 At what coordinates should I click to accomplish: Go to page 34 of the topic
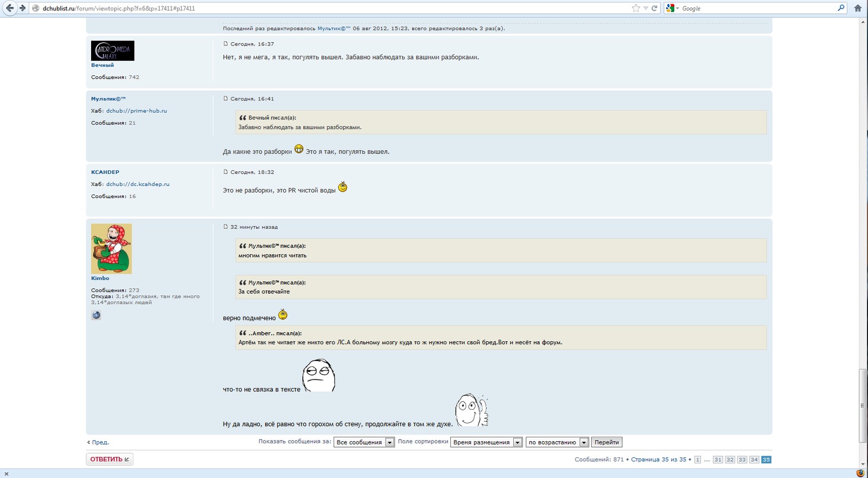[x=754, y=460]
